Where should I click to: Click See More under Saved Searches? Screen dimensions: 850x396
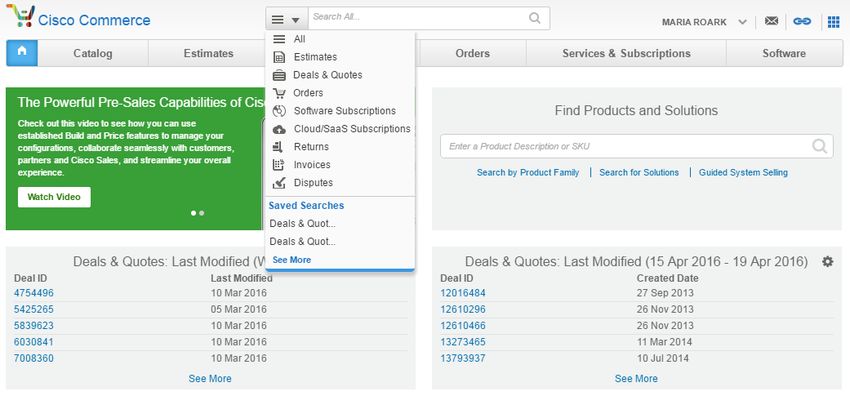coord(292,260)
